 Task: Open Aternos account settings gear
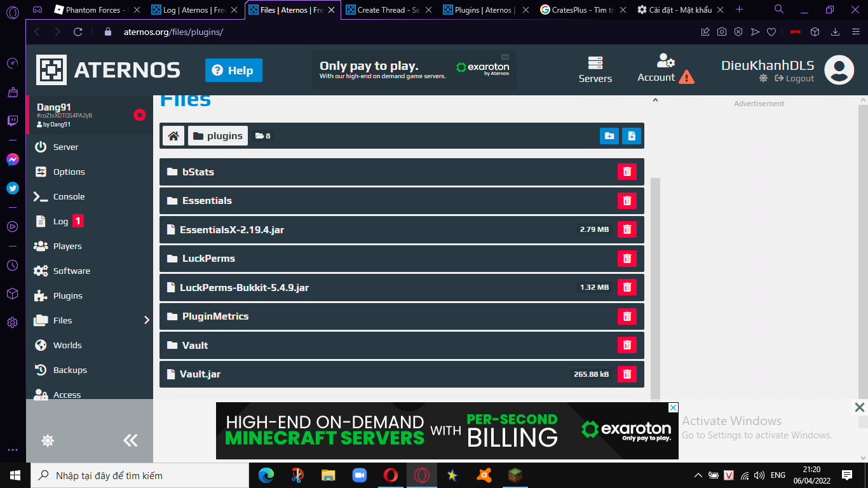763,78
